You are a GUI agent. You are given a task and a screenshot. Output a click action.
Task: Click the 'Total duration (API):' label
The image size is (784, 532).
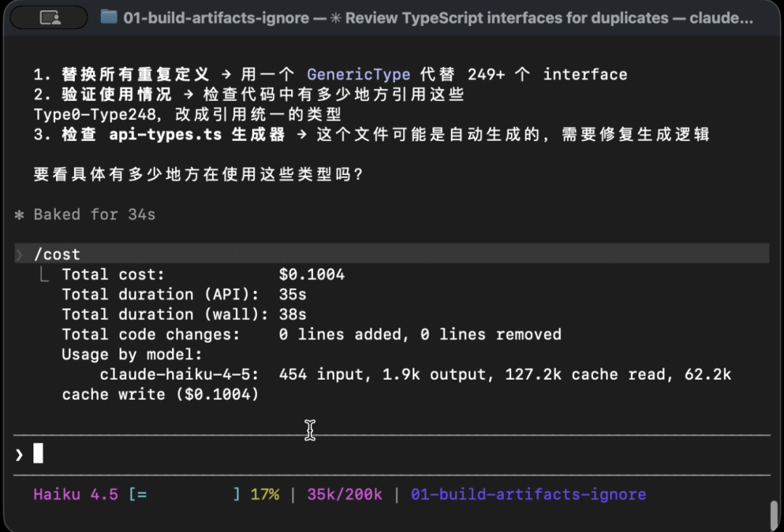click(x=160, y=295)
